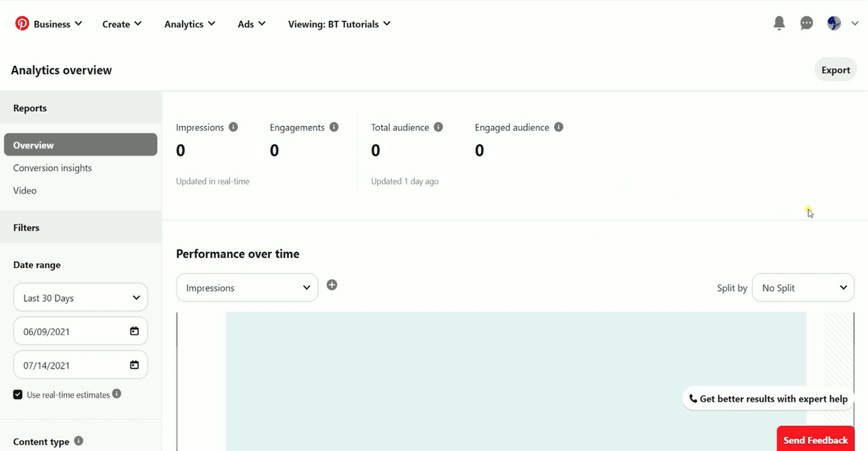
Task: Change Split by from No Split
Action: pos(803,287)
